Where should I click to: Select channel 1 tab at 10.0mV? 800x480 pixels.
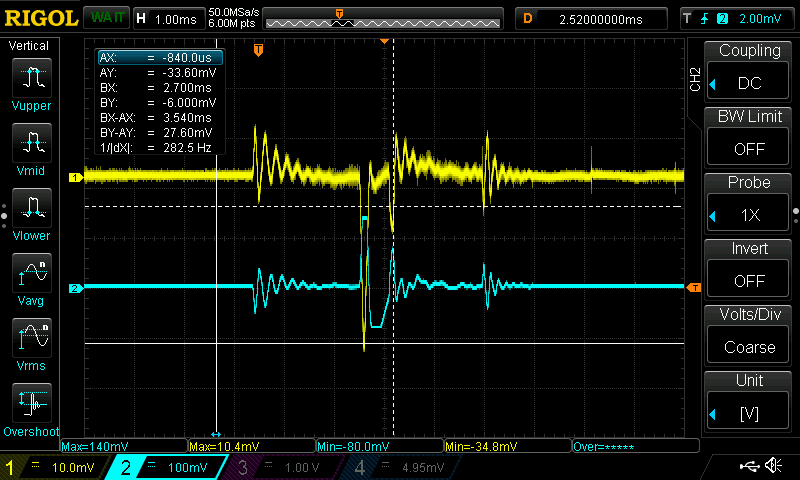click(55, 467)
